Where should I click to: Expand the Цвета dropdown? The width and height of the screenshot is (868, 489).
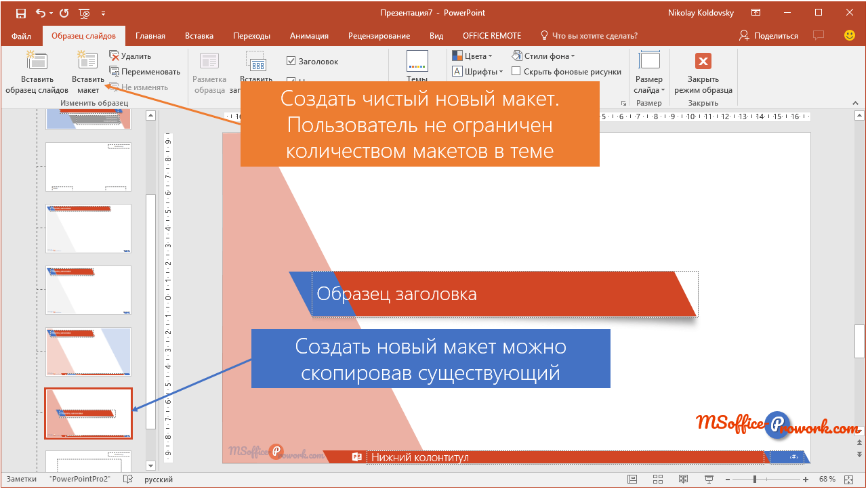(472, 56)
